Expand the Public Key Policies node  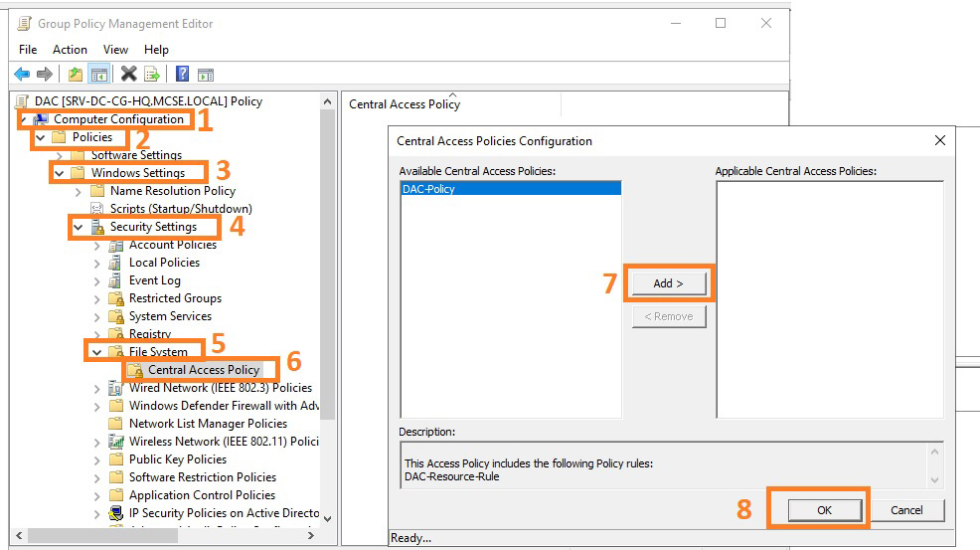(x=96, y=459)
